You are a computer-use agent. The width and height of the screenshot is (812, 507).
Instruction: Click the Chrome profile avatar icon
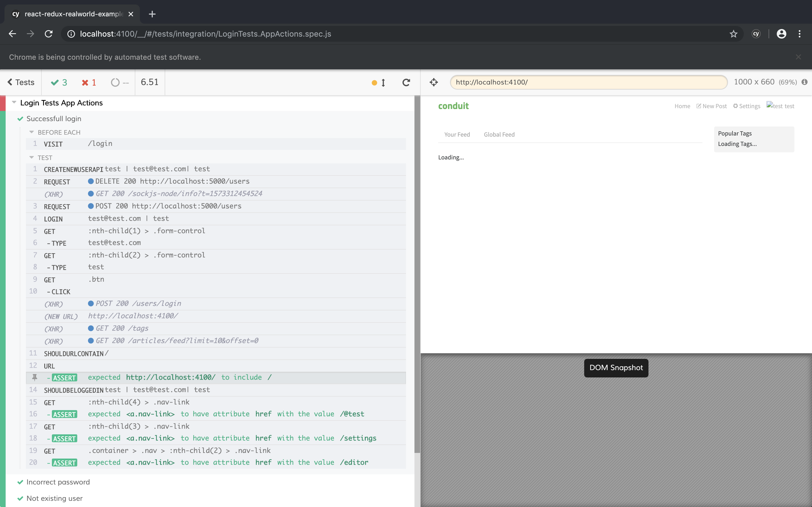point(781,34)
